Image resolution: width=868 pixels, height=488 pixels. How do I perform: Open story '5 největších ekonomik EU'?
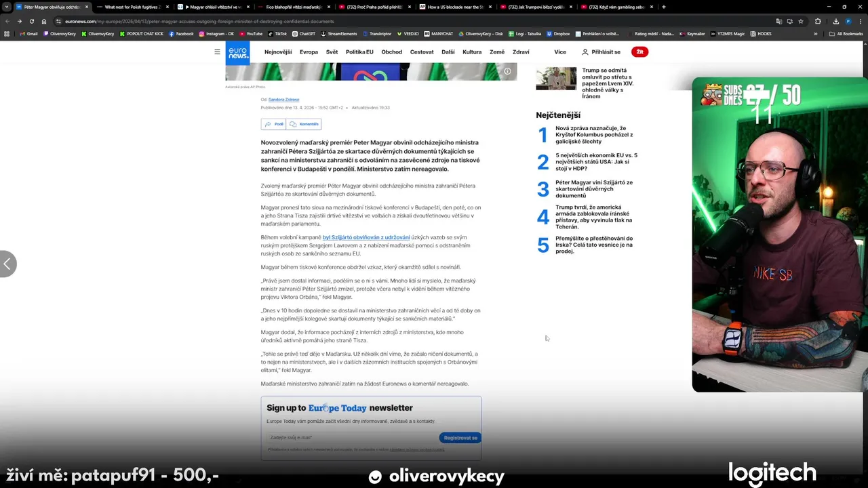pos(597,161)
